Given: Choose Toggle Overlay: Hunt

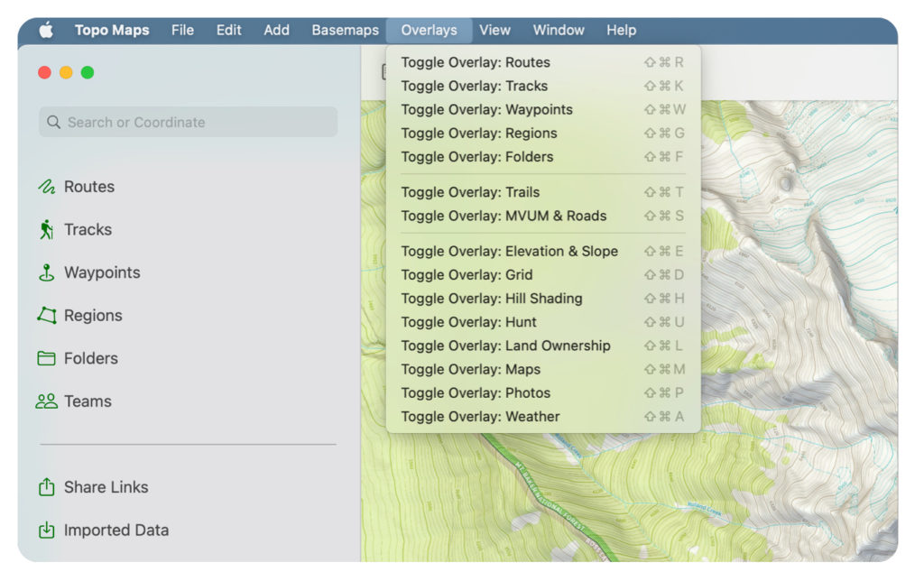Looking at the screenshot, I should tap(542, 322).
